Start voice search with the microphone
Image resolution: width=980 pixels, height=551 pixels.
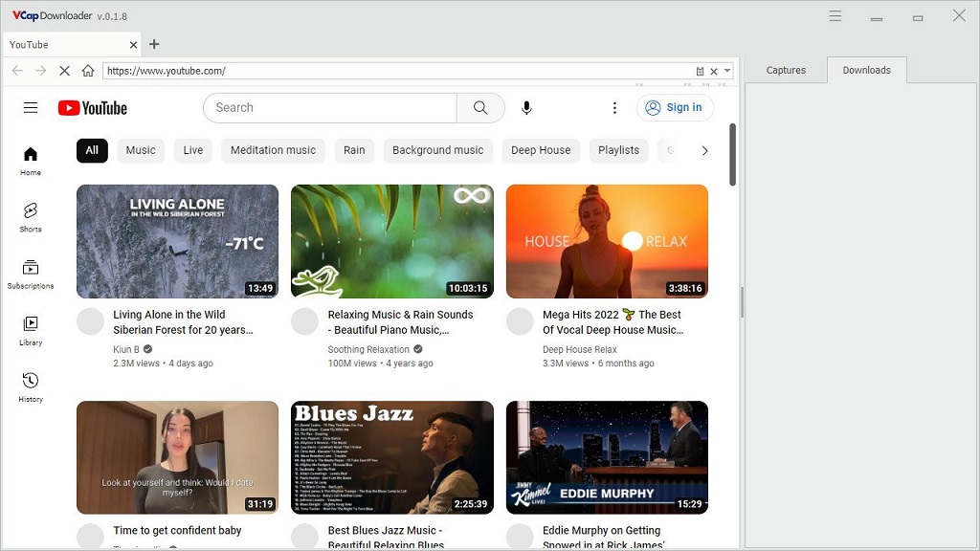526,108
